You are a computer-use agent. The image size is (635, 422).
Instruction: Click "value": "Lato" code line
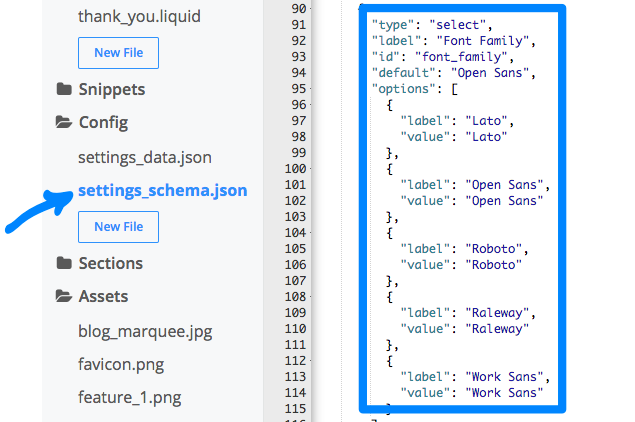click(x=454, y=137)
